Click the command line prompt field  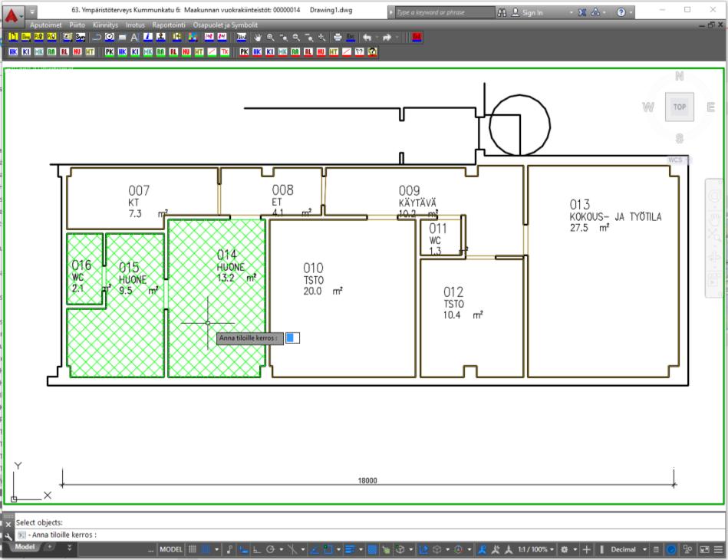pos(371,535)
